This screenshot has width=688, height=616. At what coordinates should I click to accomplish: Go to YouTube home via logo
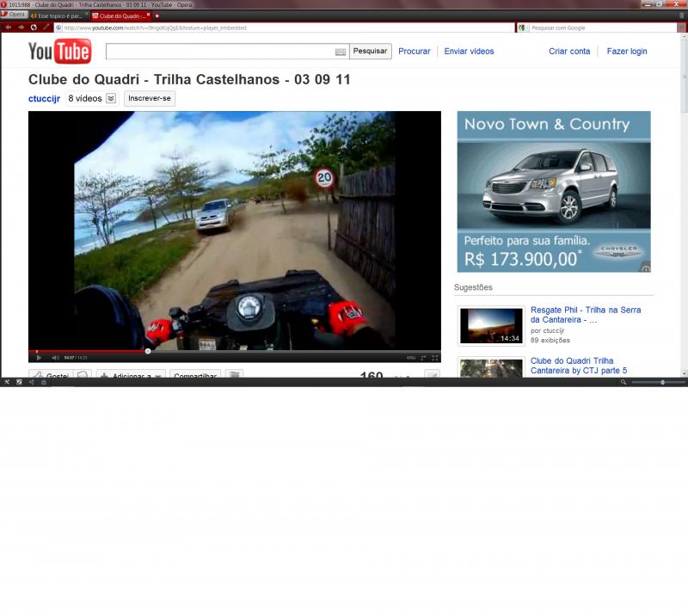click(60, 52)
